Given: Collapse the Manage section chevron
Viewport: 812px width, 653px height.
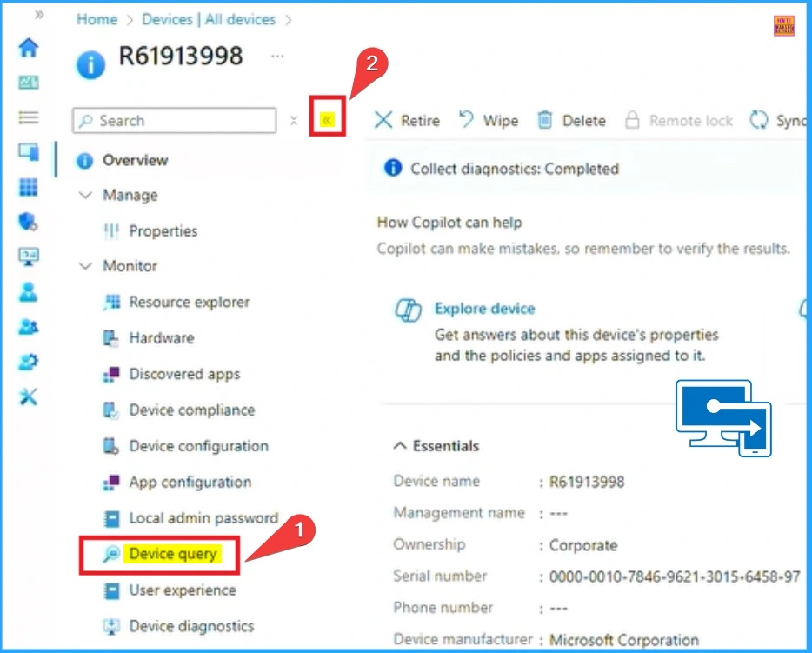Looking at the screenshot, I should coord(85,196).
